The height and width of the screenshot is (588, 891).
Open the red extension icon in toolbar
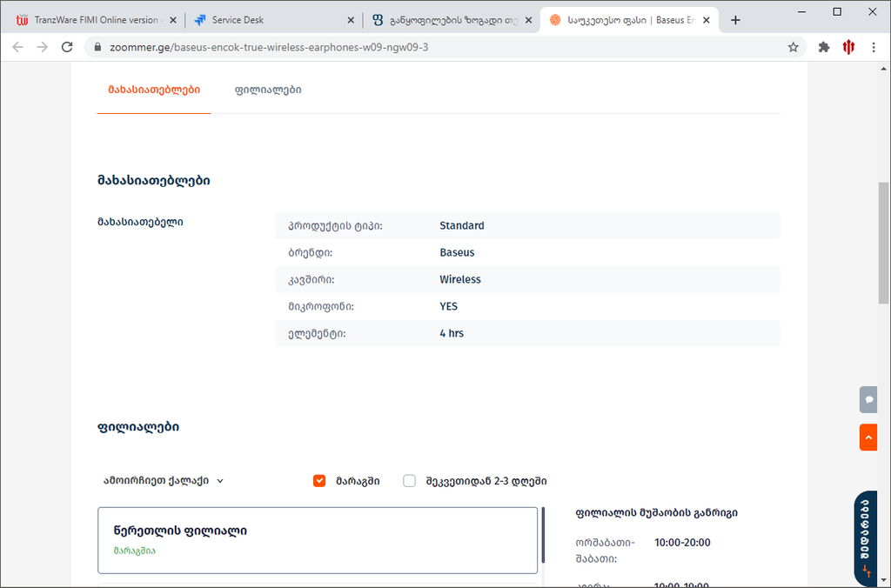pyautogui.click(x=848, y=47)
